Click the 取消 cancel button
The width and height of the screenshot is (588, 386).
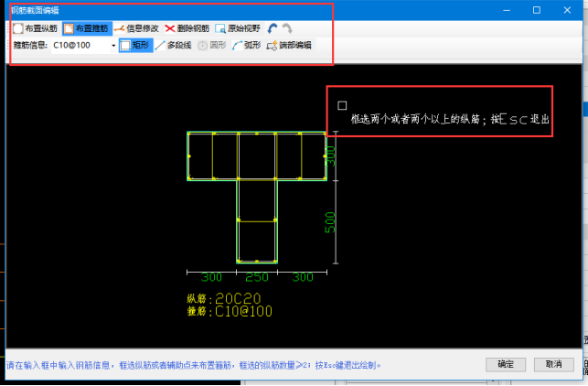coord(553,364)
